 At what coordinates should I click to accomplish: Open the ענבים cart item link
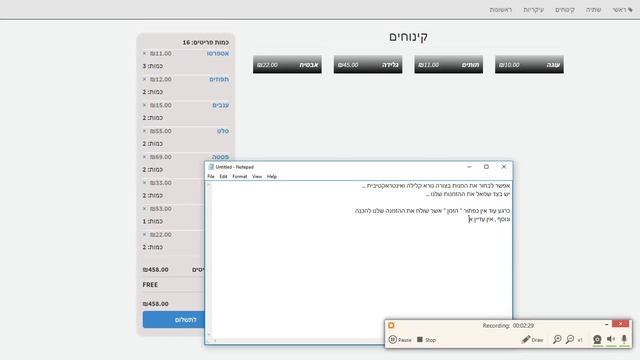(220, 105)
